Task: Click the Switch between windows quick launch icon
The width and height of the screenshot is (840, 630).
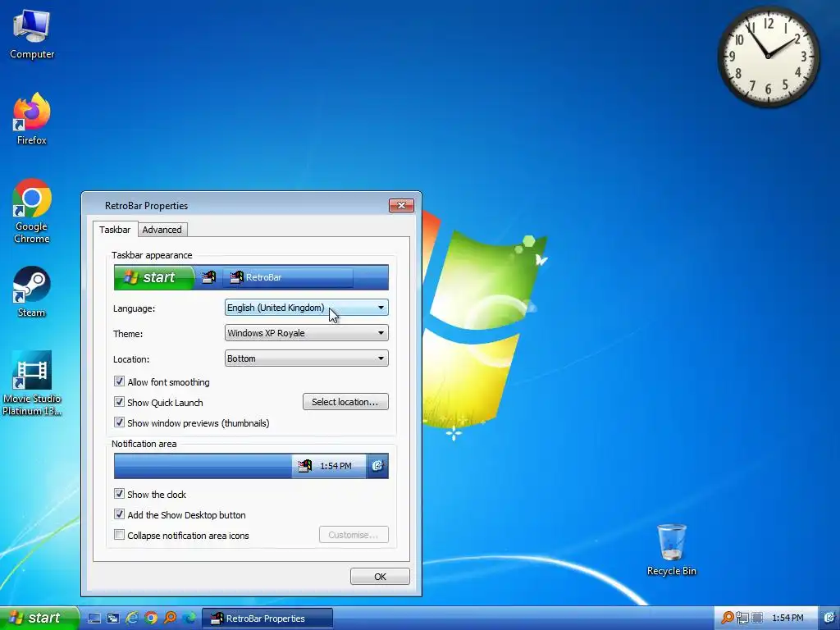Action: 113,619
